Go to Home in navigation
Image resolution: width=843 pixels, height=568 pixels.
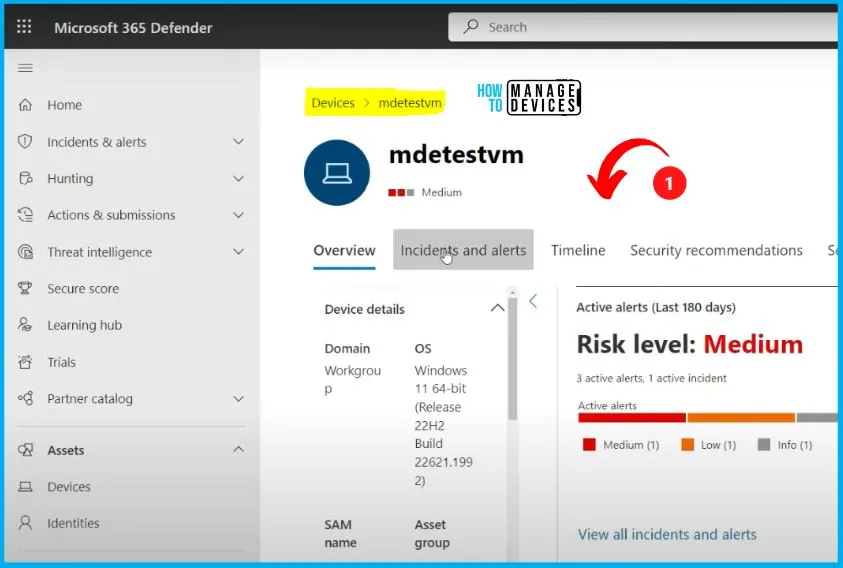click(65, 105)
